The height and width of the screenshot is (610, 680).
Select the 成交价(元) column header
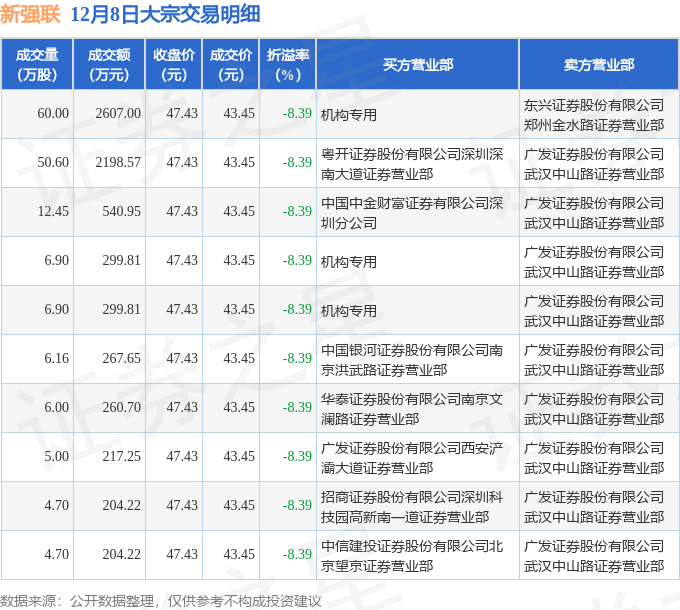point(231,65)
